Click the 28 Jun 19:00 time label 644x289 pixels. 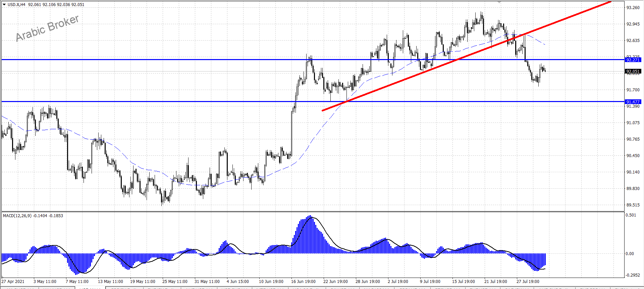[368, 282]
